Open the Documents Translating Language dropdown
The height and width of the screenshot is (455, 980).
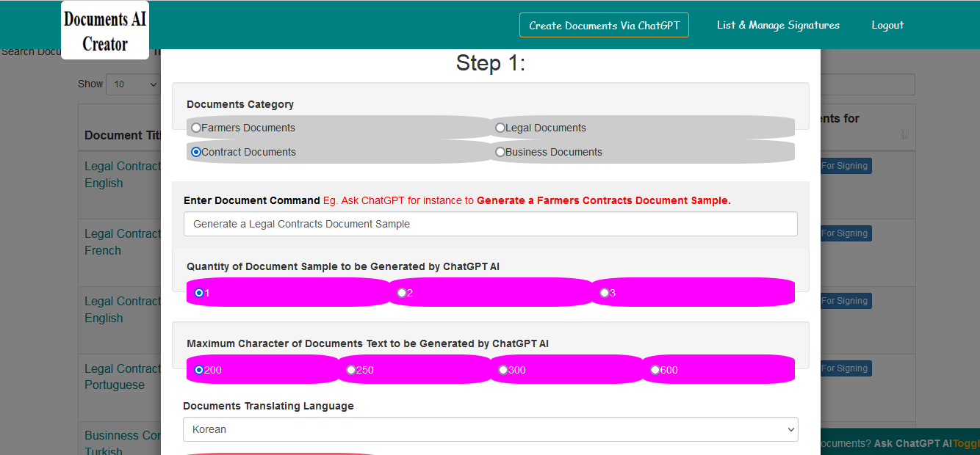pos(490,429)
